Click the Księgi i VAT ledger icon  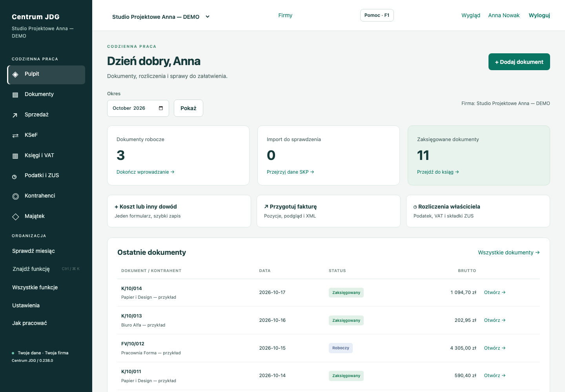(x=15, y=156)
